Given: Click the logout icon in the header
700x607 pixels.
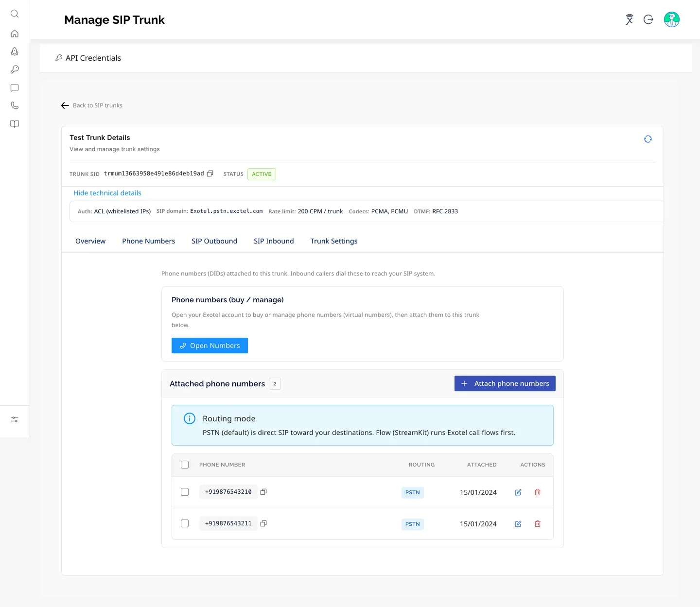Looking at the screenshot, I should click(648, 19).
